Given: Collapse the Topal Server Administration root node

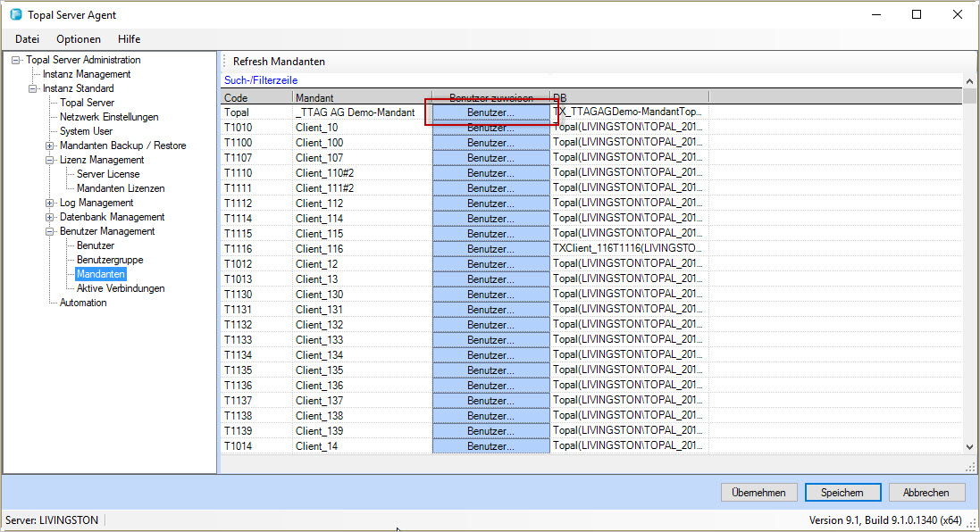Looking at the screenshot, I should pyautogui.click(x=15, y=60).
